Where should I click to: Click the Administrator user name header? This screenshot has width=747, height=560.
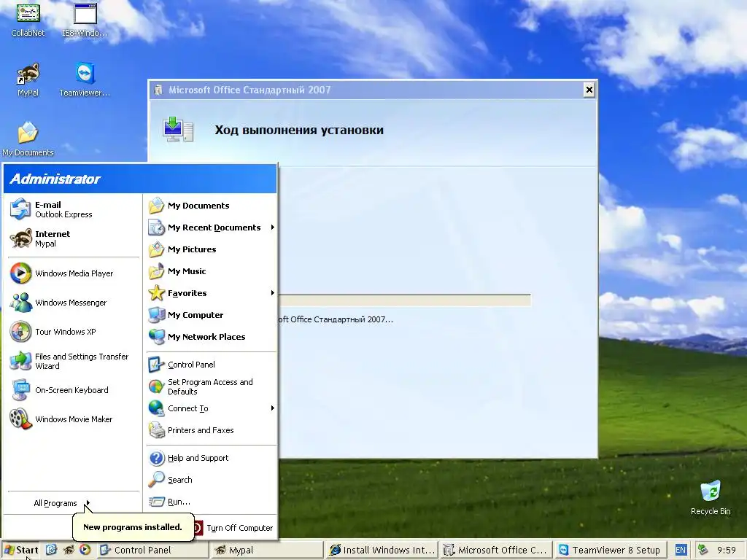coord(55,179)
